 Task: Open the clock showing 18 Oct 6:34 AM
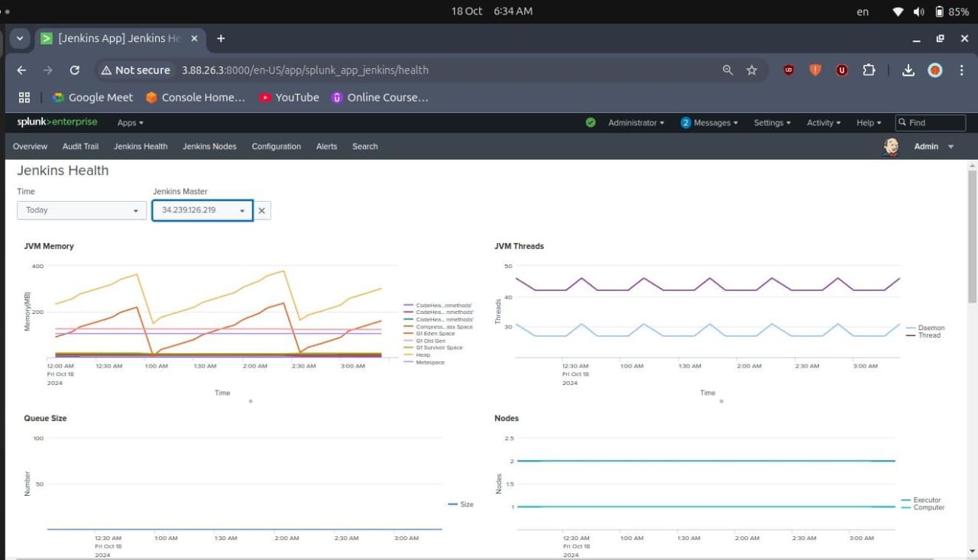coord(492,11)
